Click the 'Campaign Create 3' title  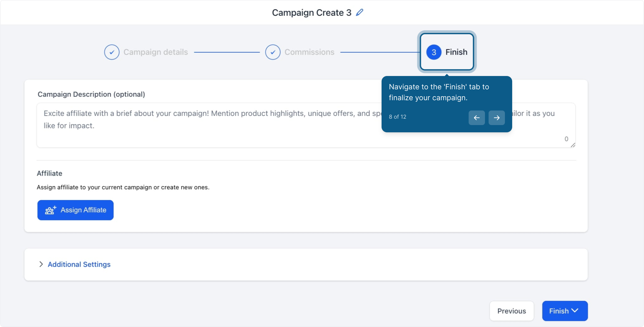pyautogui.click(x=312, y=13)
